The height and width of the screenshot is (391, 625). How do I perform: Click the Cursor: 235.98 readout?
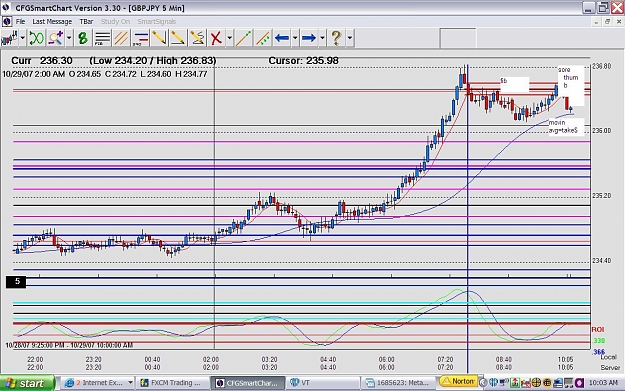click(303, 61)
